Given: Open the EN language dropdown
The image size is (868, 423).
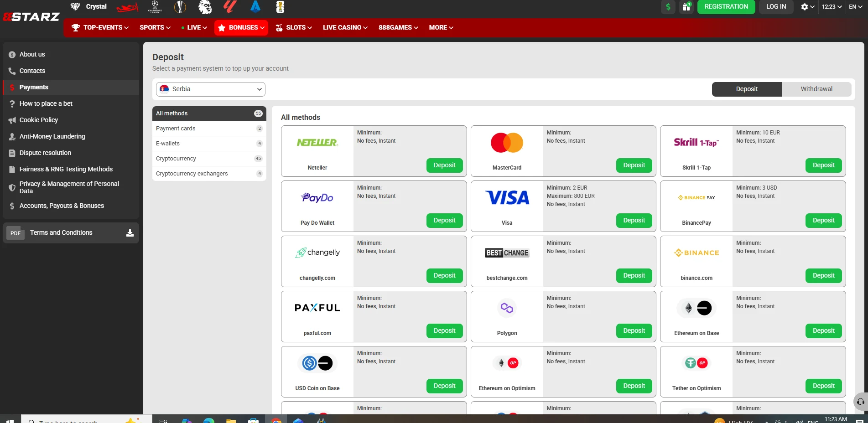Looking at the screenshot, I should click(855, 7).
